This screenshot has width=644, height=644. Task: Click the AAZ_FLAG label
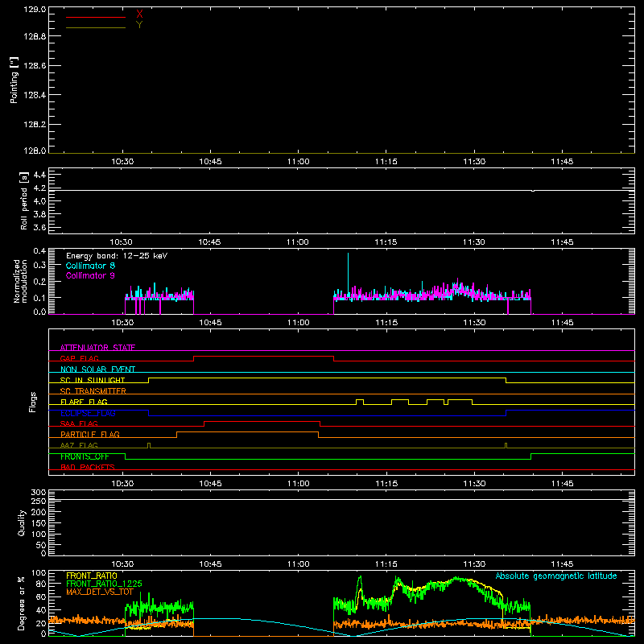(79, 445)
